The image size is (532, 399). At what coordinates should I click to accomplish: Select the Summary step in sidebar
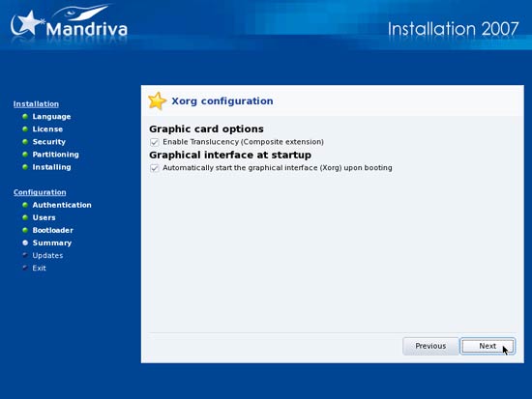52,243
